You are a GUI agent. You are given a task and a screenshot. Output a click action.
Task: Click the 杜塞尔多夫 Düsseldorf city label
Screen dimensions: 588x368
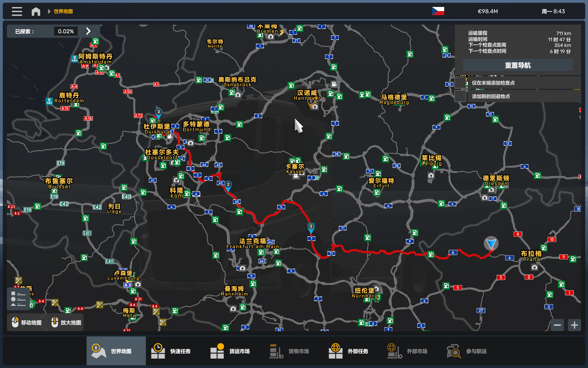162,155
